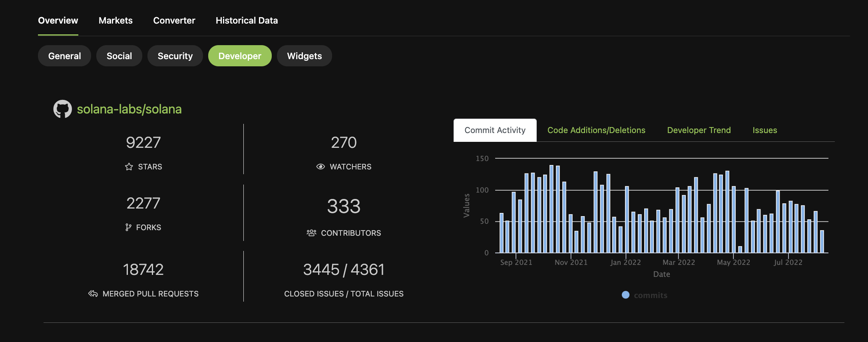Click the Sep 2021 axis label

coord(516,262)
